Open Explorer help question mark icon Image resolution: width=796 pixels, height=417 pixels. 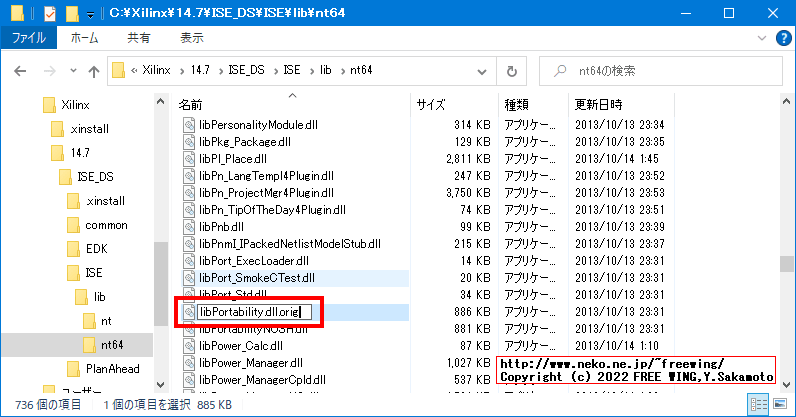pos(783,38)
